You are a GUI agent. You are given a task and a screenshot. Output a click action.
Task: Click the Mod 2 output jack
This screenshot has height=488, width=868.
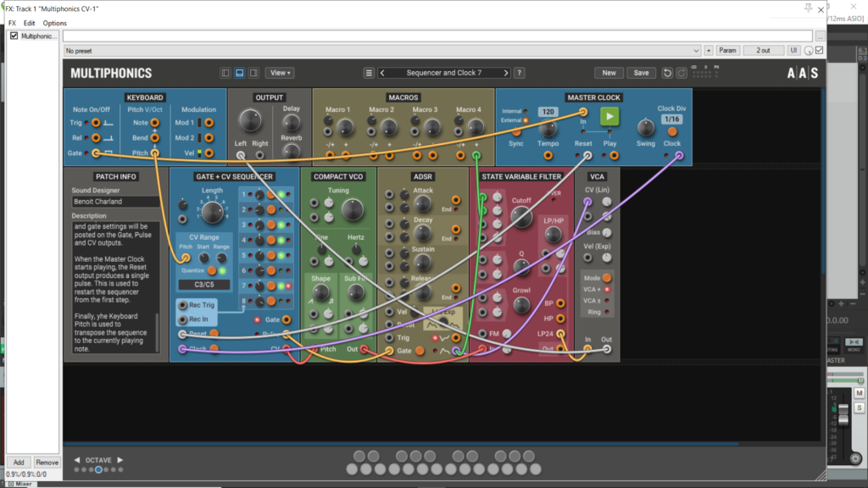pyautogui.click(x=209, y=138)
